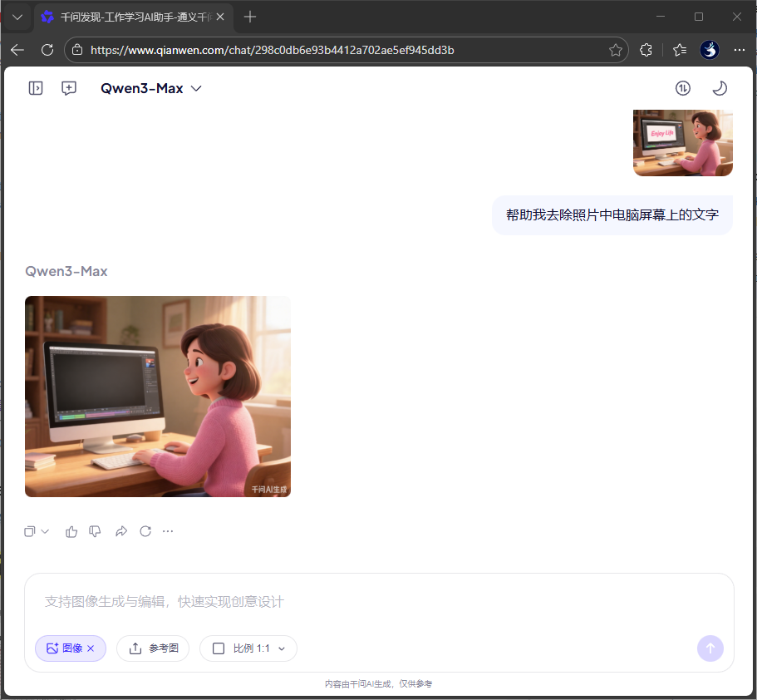The height and width of the screenshot is (700, 757).
Task: Collapse the sidebar panel
Action: click(x=36, y=88)
